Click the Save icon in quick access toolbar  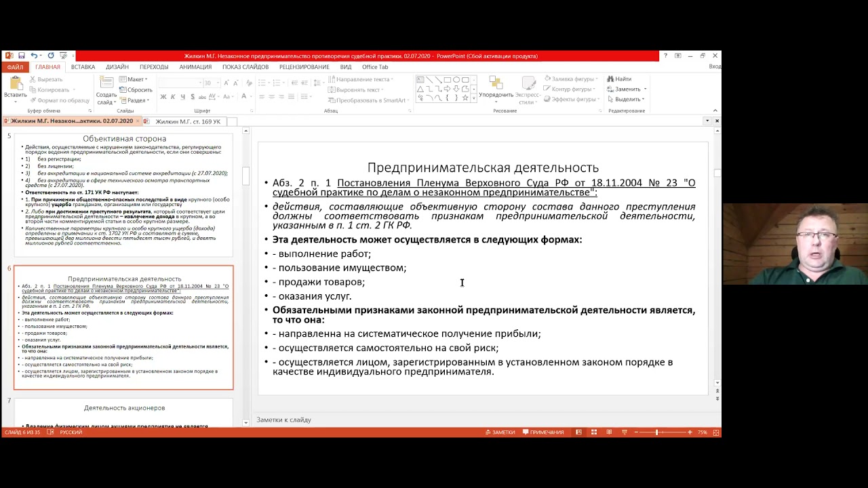coord(22,56)
